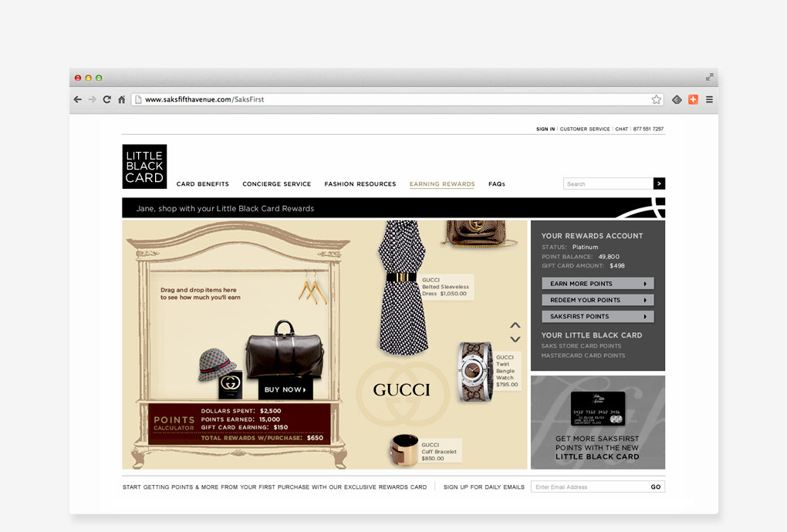787x532 pixels.
Task: Select the Gucci polka dot dress
Action: pyautogui.click(x=401, y=288)
